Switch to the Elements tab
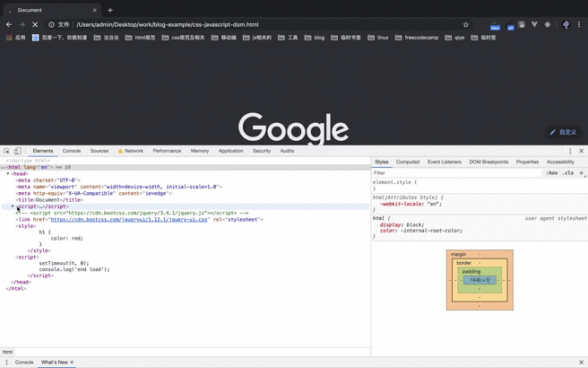The image size is (588, 368). pos(43,151)
